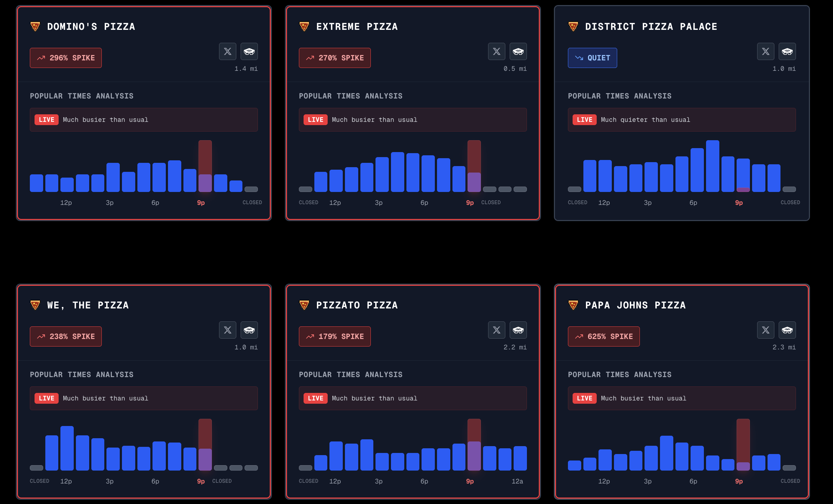Click the Pentagon icon on Extreme Pizza card
Screen dimensions: 833x504
[x=518, y=51]
